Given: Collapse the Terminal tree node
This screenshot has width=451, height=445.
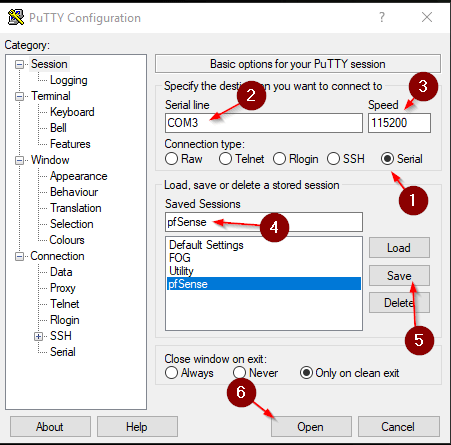Looking at the screenshot, I should tap(20, 96).
